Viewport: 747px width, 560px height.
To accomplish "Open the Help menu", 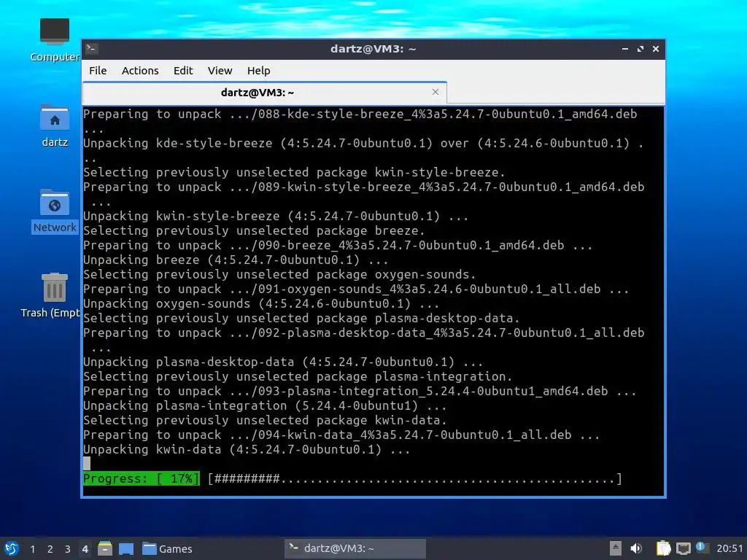I will [259, 71].
